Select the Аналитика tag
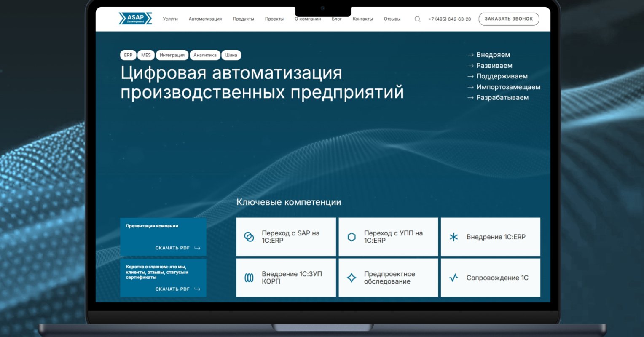Image resolution: width=644 pixels, height=337 pixels. click(x=205, y=55)
